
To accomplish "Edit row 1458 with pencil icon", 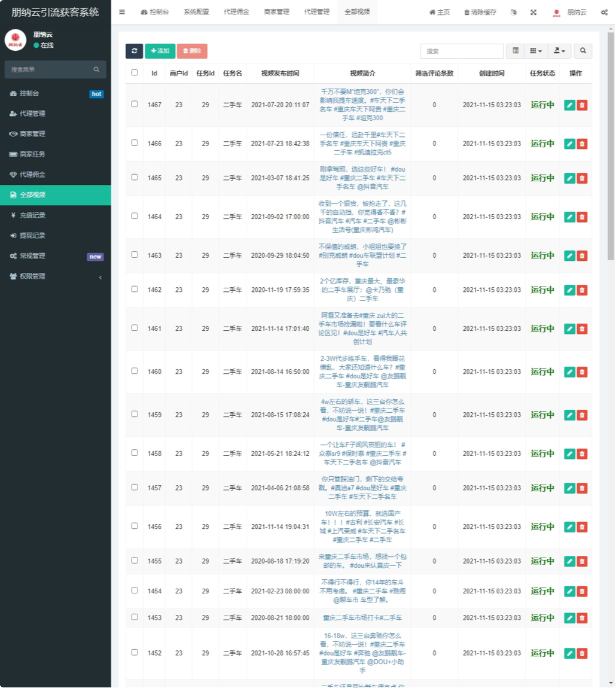I will pyautogui.click(x=569, y=453).
